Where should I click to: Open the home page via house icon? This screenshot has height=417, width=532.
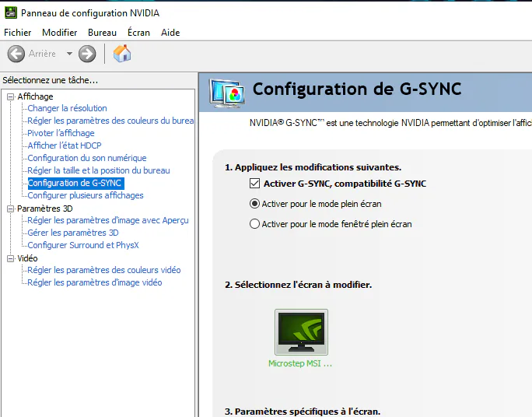coord(122,53)
